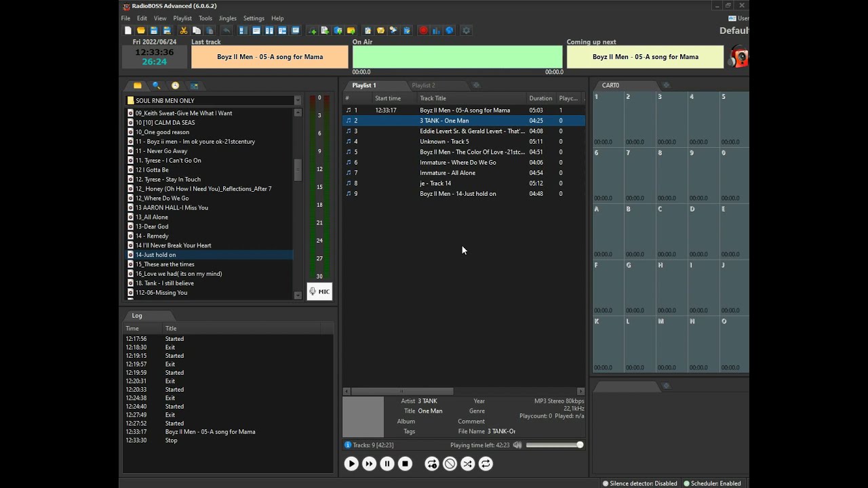Image resolution: width=868 pixels, height=488 pixels.
Task: Sort by the Duration column header
Action: click(x=540, y=98)
